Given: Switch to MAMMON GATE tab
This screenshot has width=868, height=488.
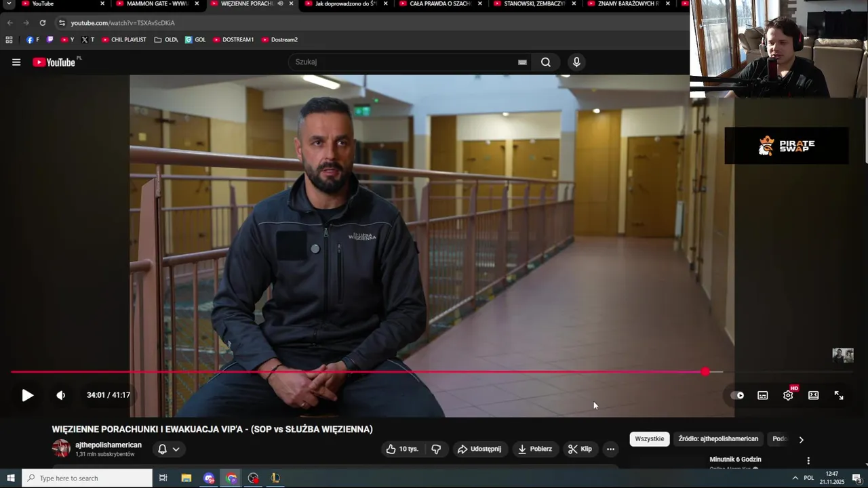Looking at the screenshot, I should [x=157, y=4].
